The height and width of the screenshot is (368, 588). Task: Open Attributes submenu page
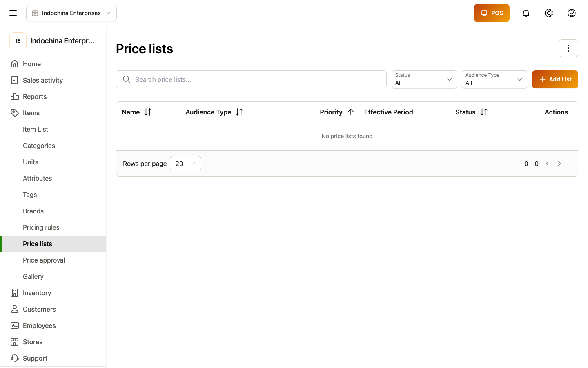[53, 178]
